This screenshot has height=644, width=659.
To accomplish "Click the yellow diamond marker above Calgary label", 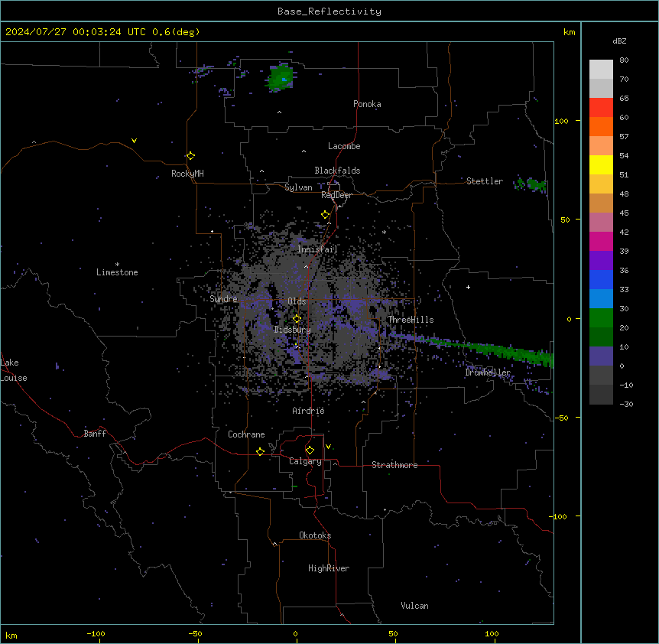I will tap(310, 450).
